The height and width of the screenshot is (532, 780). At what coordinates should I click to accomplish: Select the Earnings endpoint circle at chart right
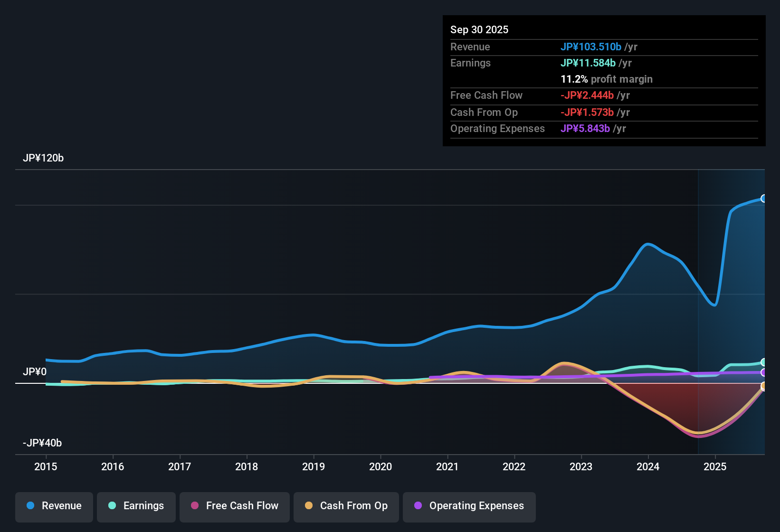(764, 361)
